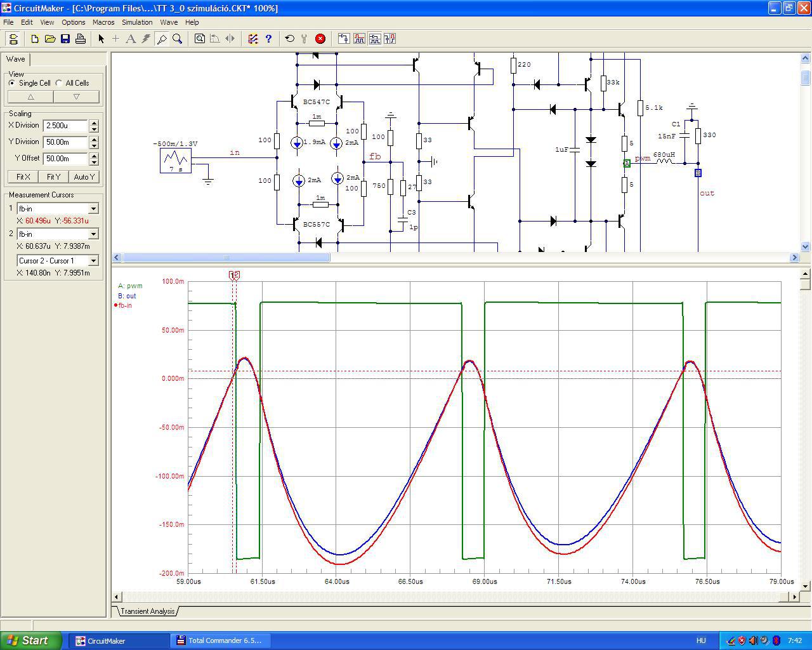This screenshot has height=650, width=812.
Task: Select the text tool (A icon)
Action: [131, 39]
